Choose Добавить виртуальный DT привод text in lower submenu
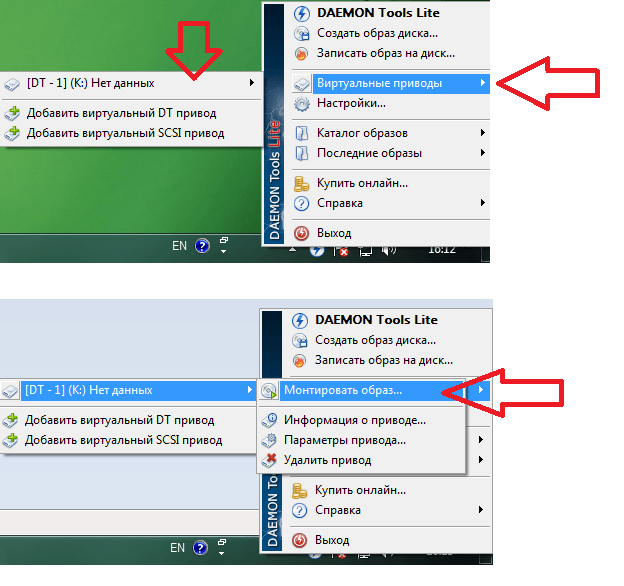The image size is (624, 586). (x=119, y=420)
